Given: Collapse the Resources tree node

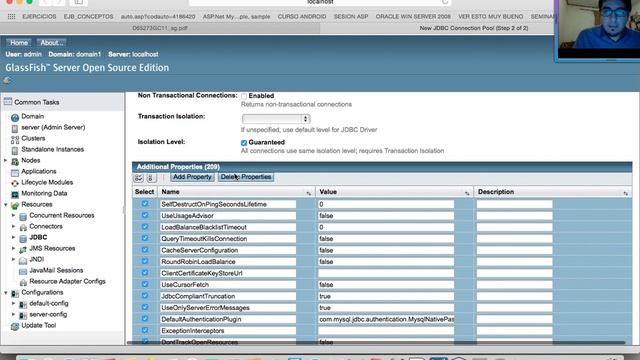Looking at the screenshot, I should click(x=6, y=204).
